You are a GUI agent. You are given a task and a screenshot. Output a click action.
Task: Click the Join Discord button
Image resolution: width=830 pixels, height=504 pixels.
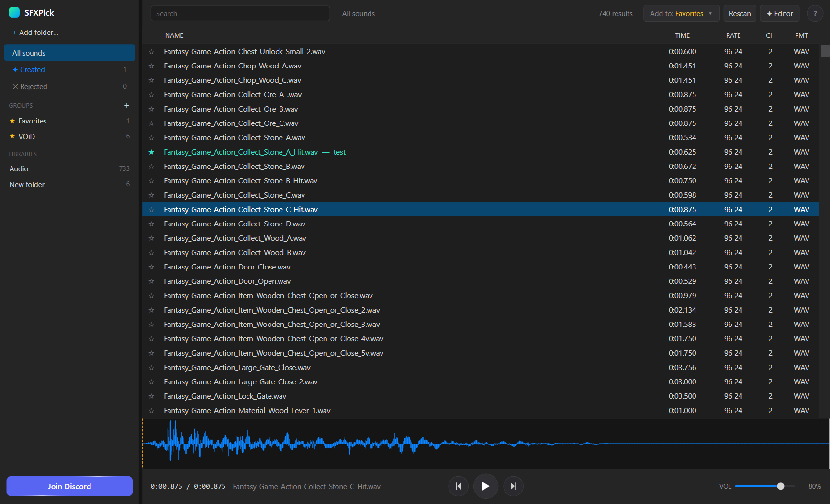click(69, 486)
